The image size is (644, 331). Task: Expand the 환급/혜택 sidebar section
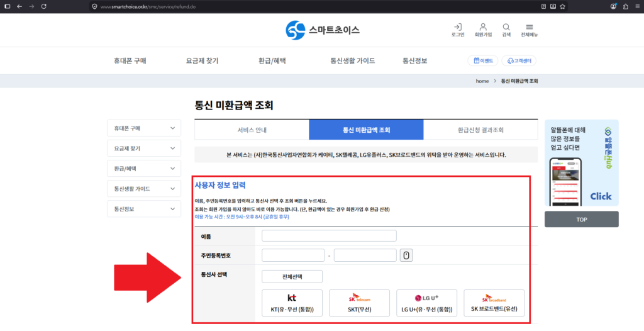click(144, 169)
